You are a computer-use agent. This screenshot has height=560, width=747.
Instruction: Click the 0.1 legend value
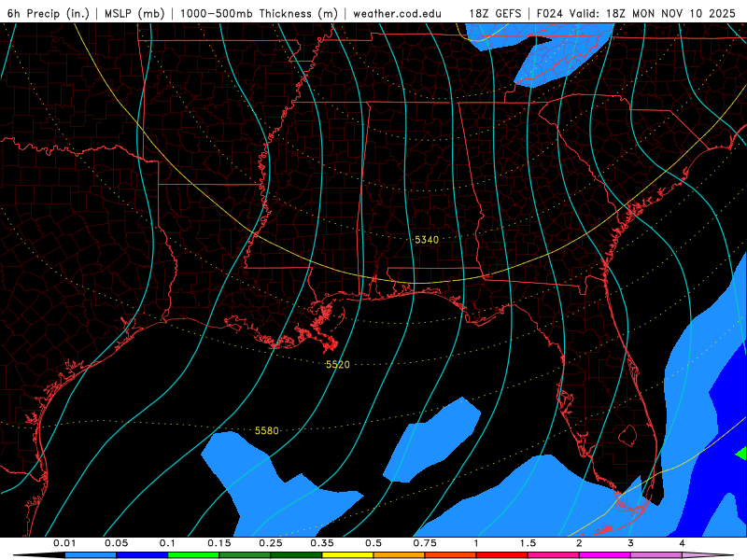[x=167, y=543]
